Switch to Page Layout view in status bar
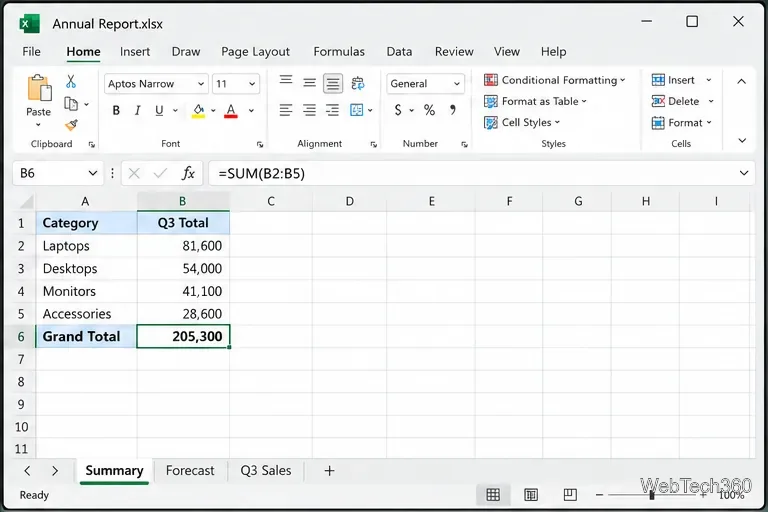This screenshot has height=512, width=768. pos(531,495)
